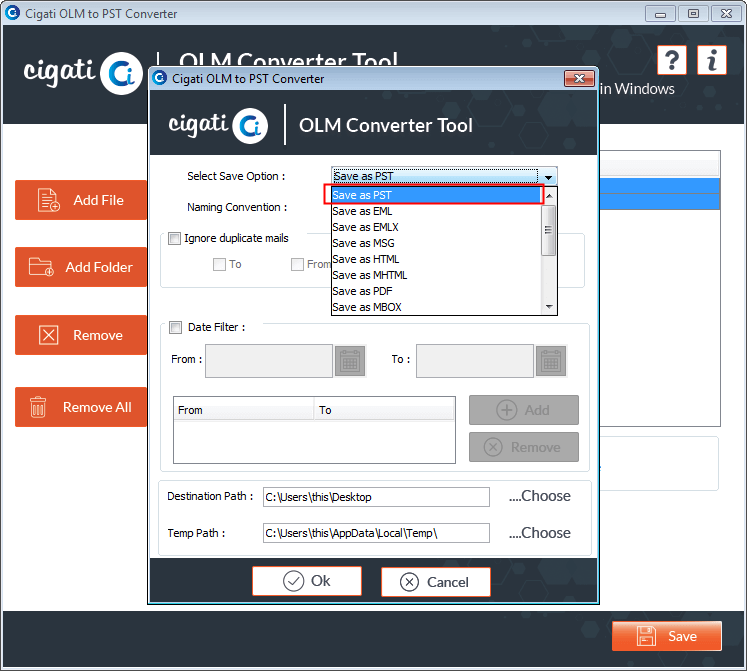Click the date filter To input field
This screenshot has height=671, width=747.
coord(475,361)
